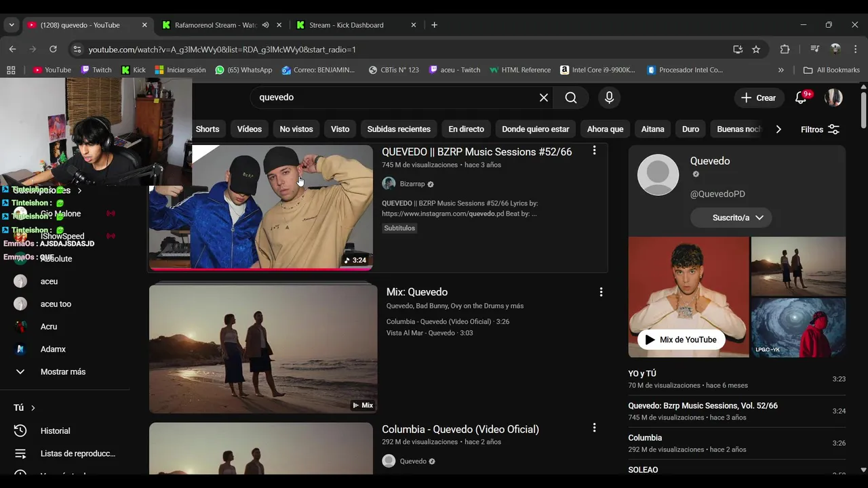Click the search input field

click(393, 98)
